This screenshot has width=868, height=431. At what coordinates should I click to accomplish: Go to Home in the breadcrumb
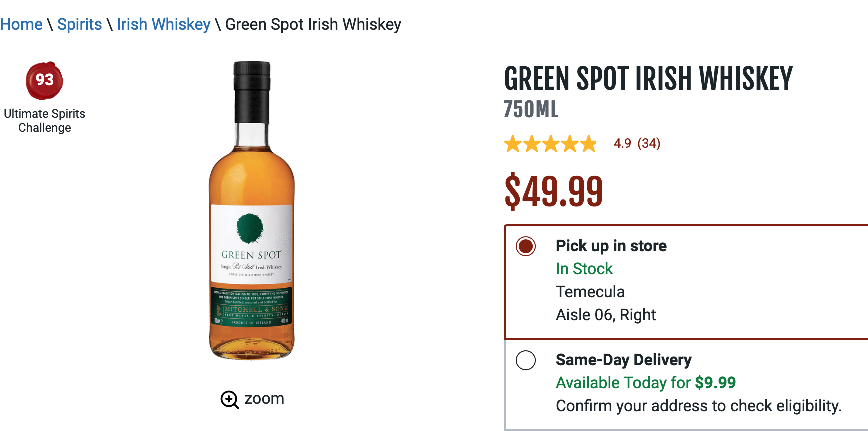(21, 24)
